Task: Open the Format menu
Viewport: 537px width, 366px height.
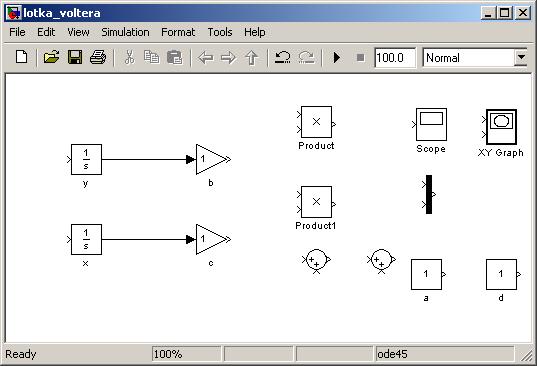Action: (x=178, y=32)
